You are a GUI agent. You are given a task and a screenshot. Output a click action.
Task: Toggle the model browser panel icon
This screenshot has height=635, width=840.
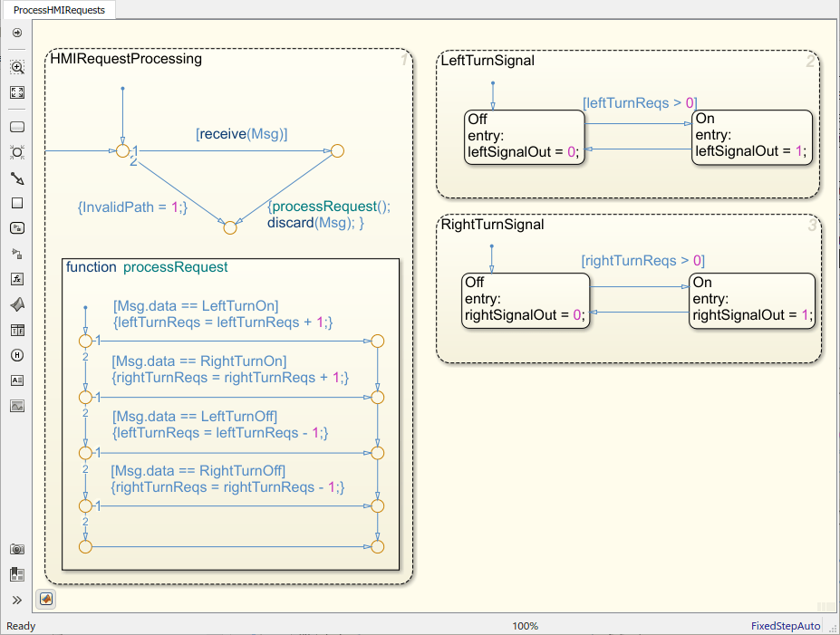[17, 574]
